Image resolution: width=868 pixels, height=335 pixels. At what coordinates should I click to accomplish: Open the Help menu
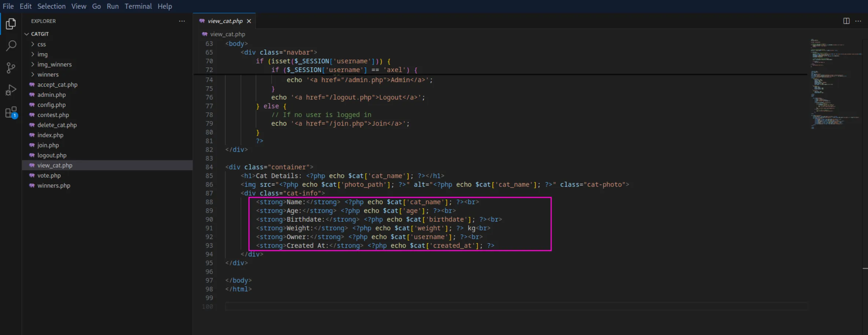pos(165,6)
